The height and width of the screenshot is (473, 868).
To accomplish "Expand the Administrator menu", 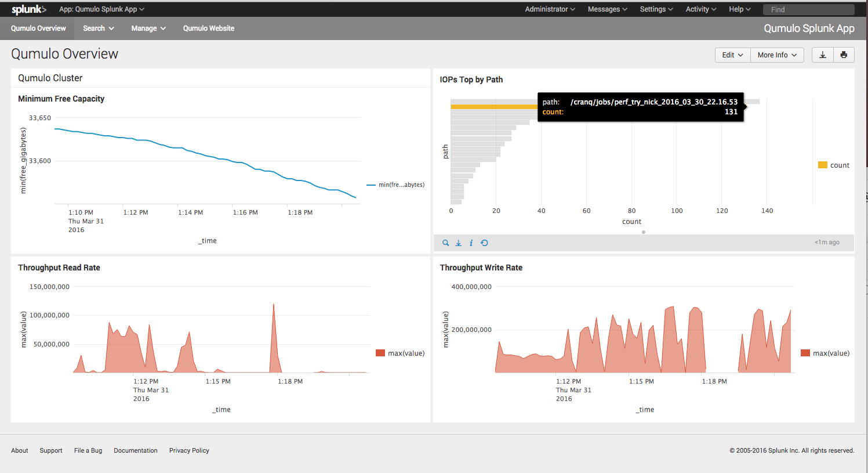I will pyautogui.click(x=550, y=9).
